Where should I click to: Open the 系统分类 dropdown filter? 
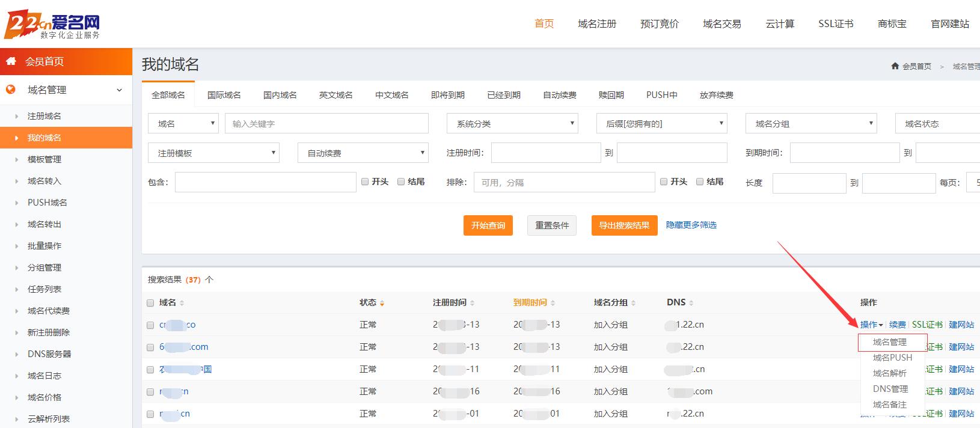(x=512, y=124)
